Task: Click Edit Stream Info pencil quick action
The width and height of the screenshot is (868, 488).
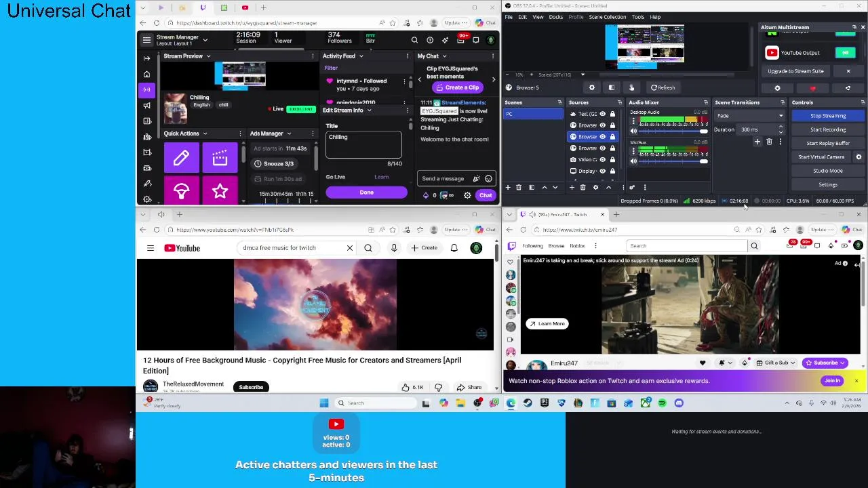Action: [x=181, y=158]
